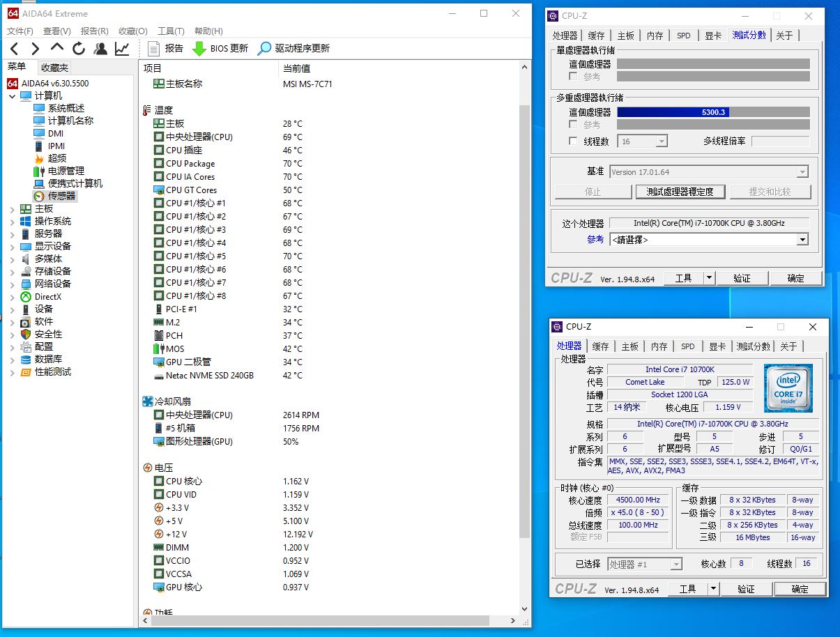Toggle single-thread 參考 checkbox in CPU-Z
Screen dimensions: 840x637
tap(573, 77)
